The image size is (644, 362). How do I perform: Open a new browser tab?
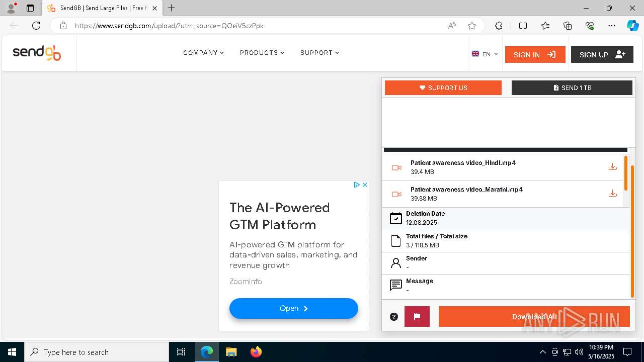coord(172,8)
